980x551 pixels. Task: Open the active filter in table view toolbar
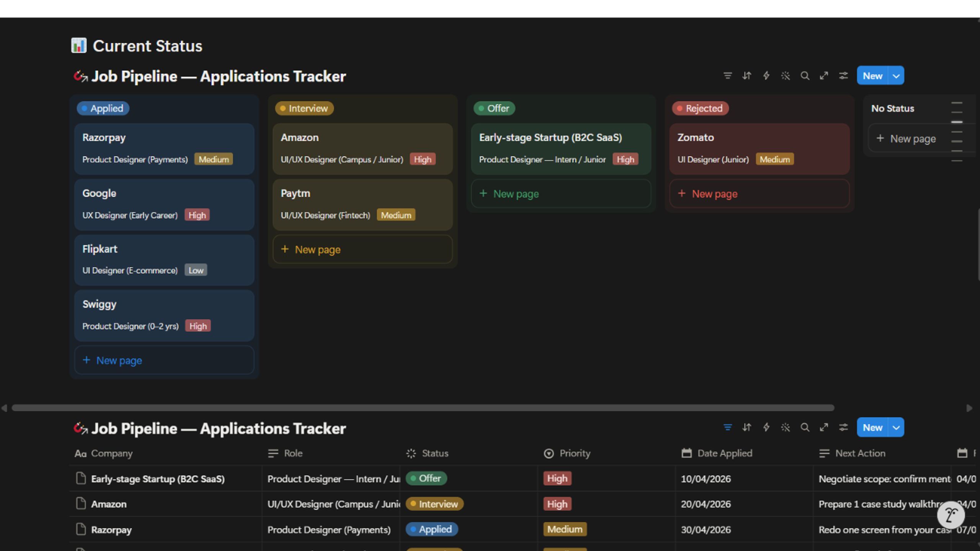(727, 427)
